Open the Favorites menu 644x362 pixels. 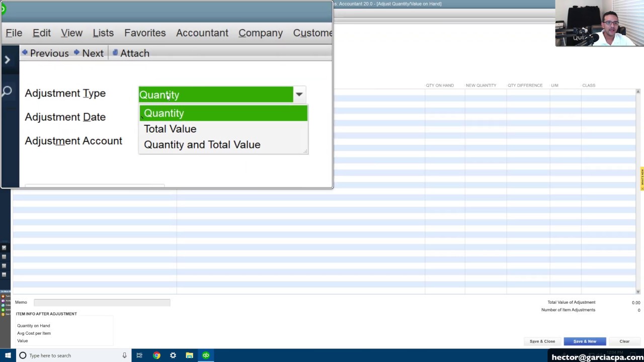pos(145,33)
